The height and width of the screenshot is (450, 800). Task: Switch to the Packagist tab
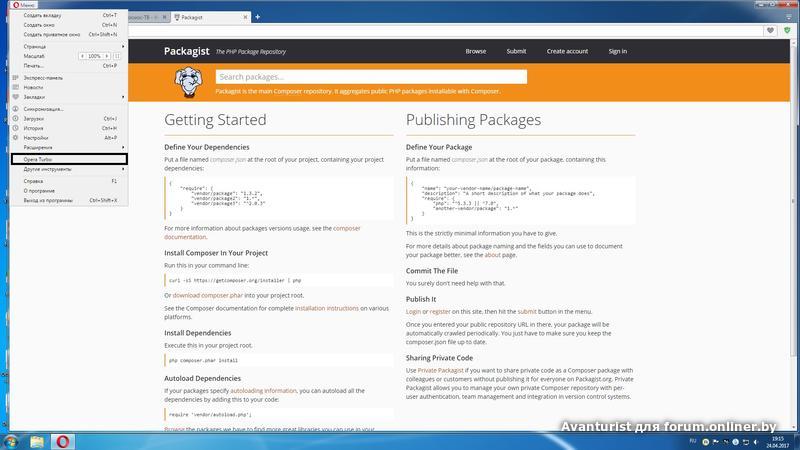point(211,17)
